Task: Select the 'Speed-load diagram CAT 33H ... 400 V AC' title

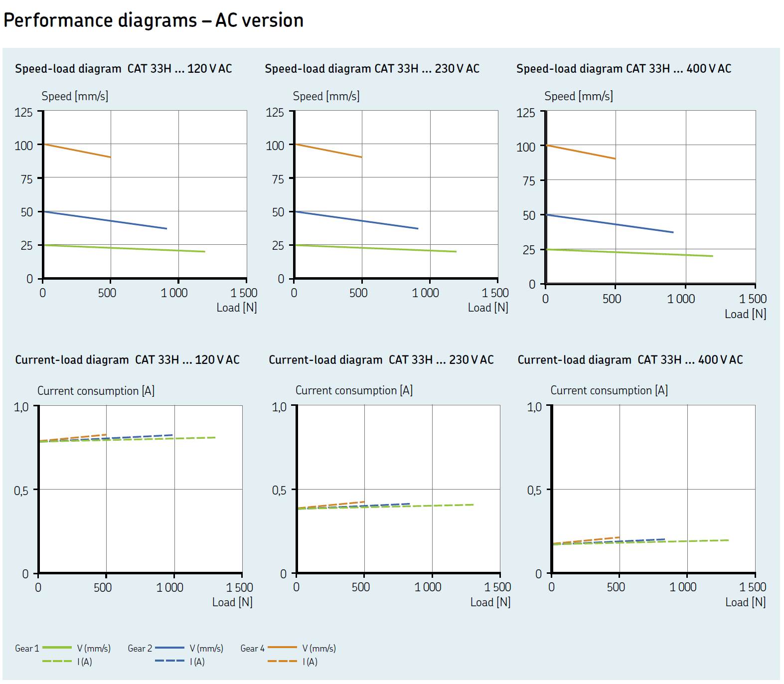Action: tap(624, 69)
